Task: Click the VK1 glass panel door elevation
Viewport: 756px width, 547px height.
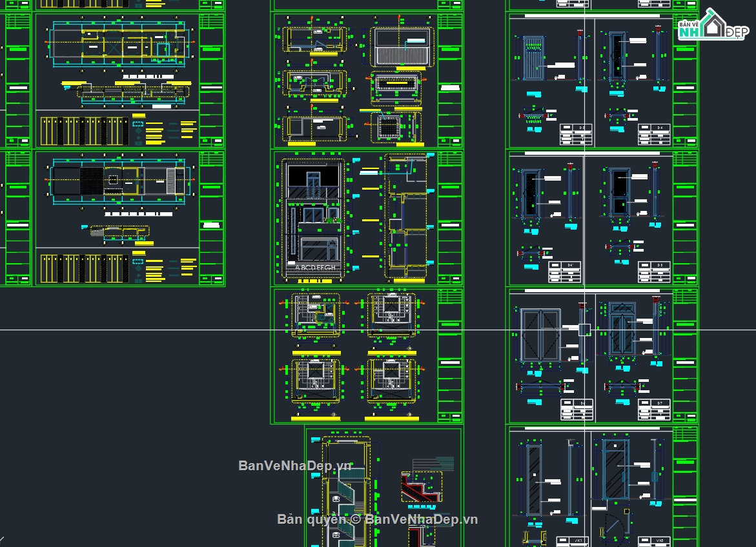Action: click(x=534, y=479)
